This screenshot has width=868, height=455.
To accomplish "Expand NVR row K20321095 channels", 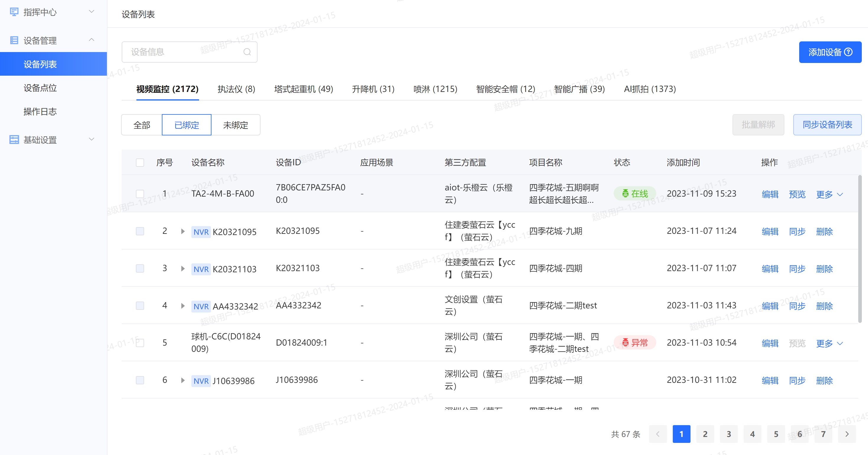I will 183,231.
